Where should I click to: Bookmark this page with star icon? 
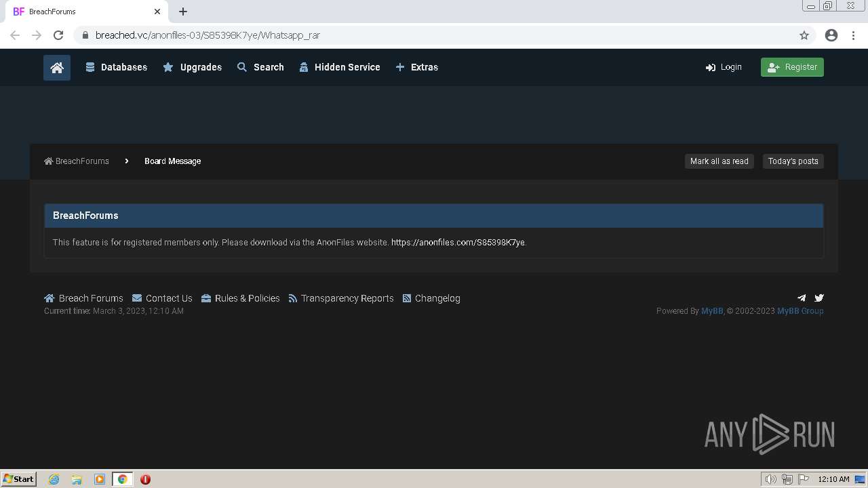coord(804,35)
